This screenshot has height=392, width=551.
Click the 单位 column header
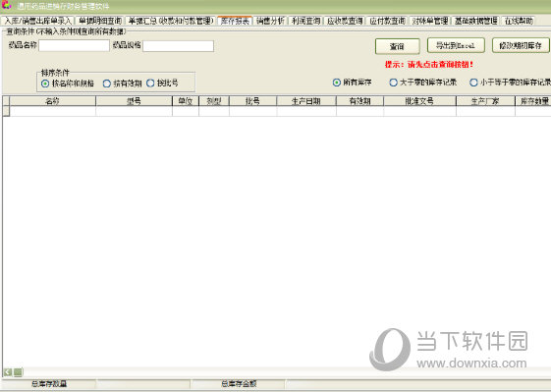tap(186, 101)
